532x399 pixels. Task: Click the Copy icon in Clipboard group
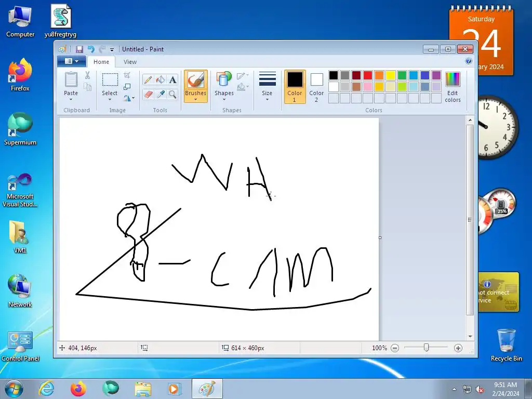87,87
